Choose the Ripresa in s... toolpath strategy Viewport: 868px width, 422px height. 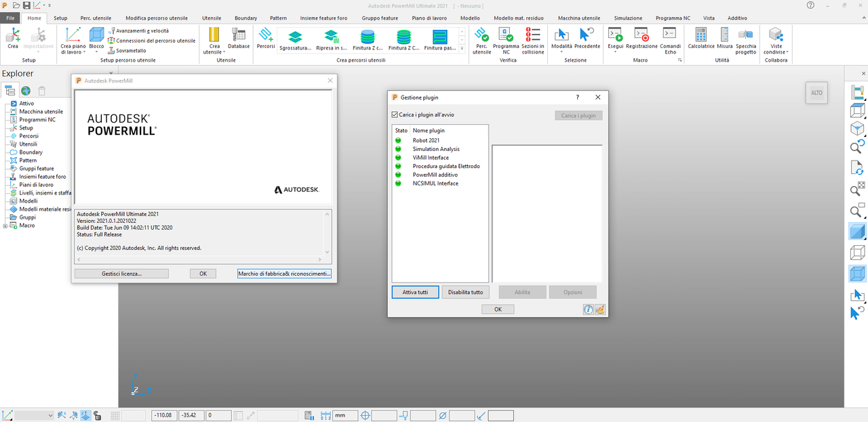click(331, 41)
